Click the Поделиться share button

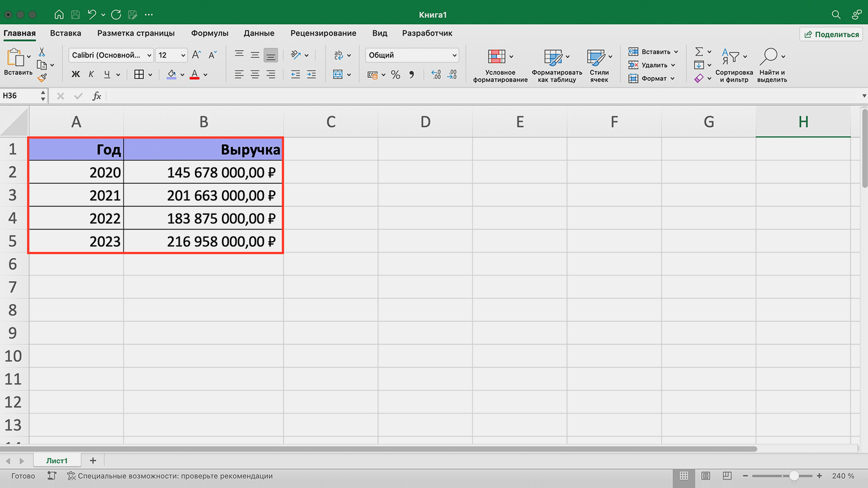tap(831, 34)
